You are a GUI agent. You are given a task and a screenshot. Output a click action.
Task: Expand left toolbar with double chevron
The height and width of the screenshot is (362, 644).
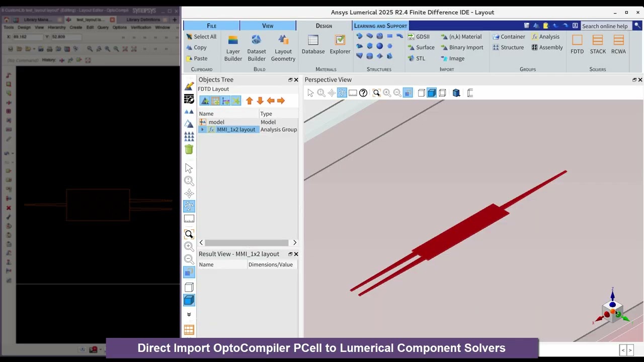(x=189, y=315)
